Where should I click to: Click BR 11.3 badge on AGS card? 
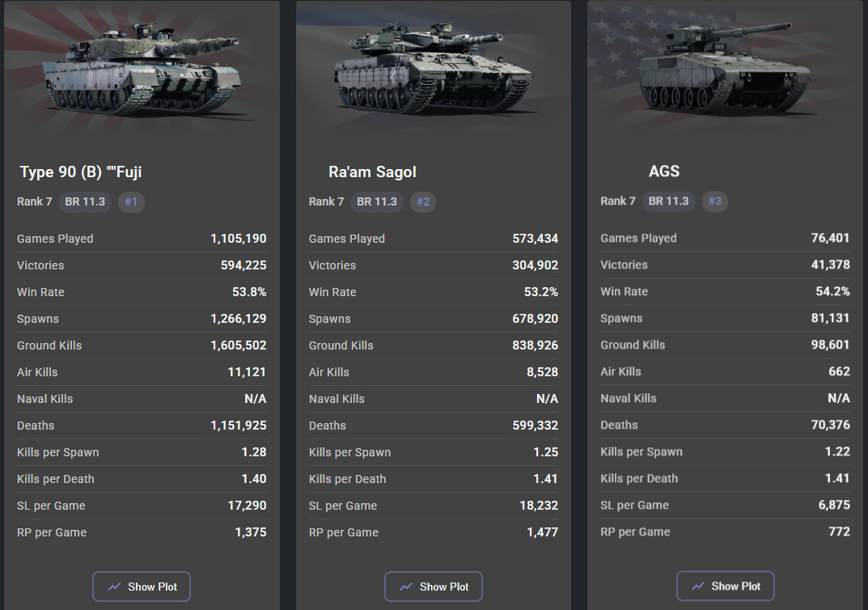point(668,201)
